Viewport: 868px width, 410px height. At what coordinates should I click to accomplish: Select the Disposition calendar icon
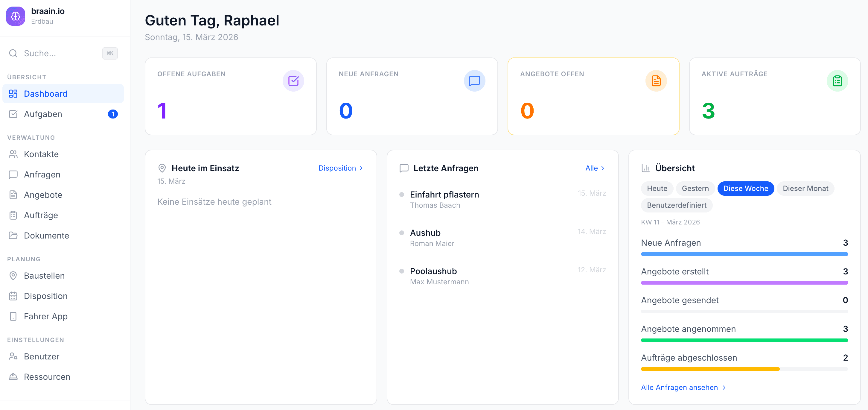point(13,296)
